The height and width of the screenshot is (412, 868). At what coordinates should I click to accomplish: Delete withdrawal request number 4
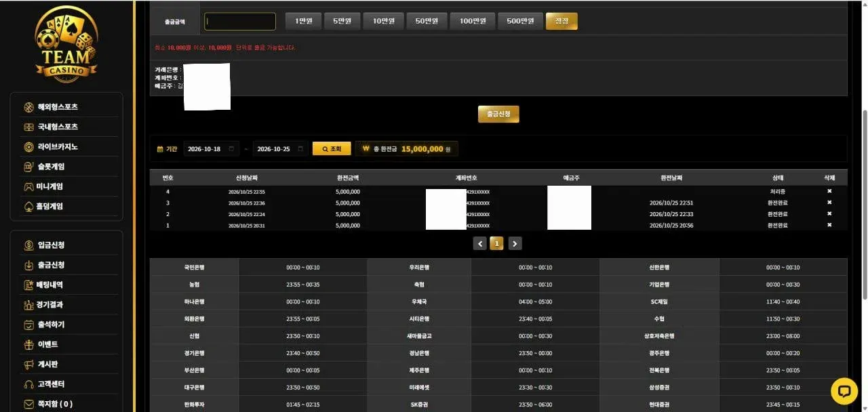tap(829, 192)
